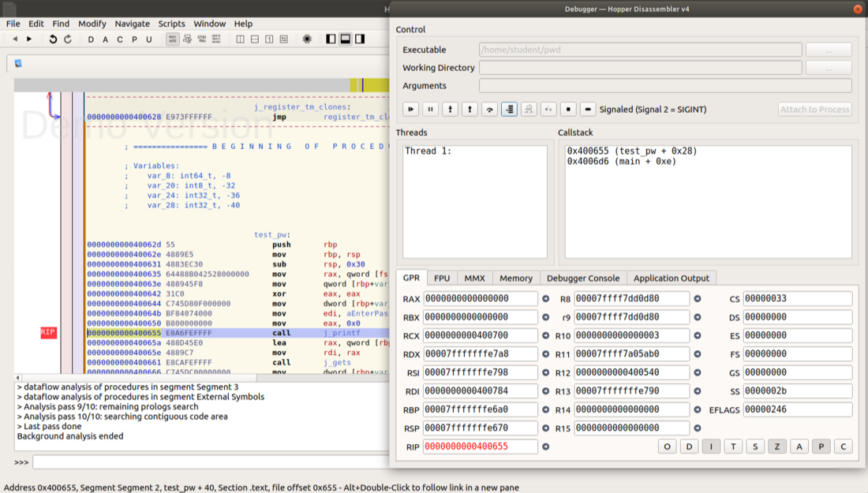
Task: Toggle the C carry flag button
Action: click(x=843, y=446)
